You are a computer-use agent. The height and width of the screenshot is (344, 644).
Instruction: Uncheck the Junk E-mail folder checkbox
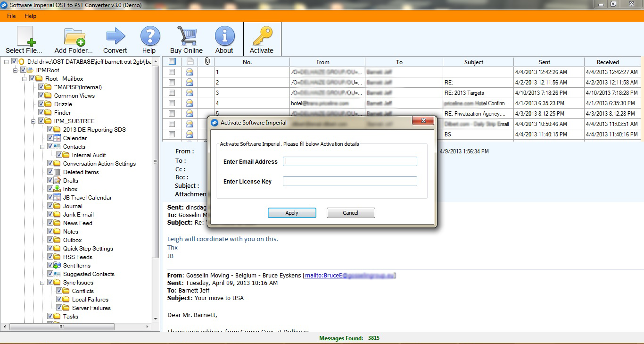[50, 214]
